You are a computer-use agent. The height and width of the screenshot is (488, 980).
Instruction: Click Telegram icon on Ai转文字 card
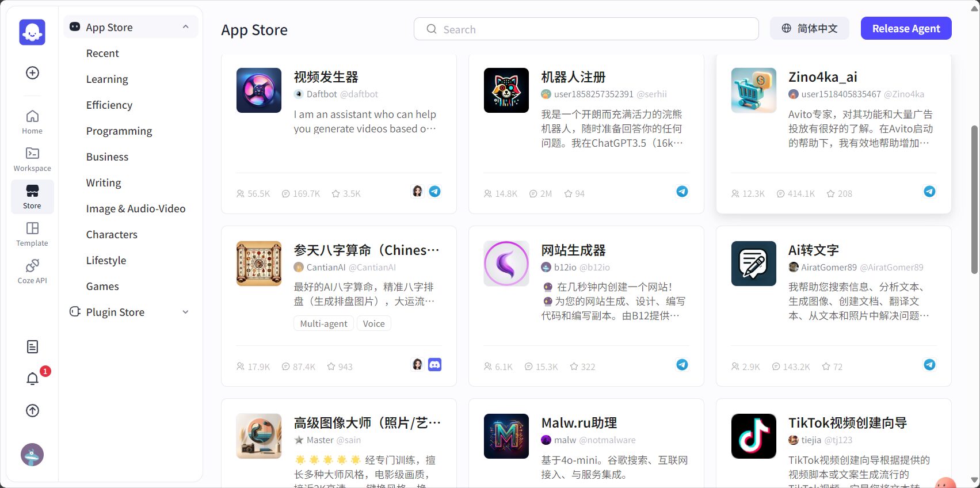click(x=929, y=365)
